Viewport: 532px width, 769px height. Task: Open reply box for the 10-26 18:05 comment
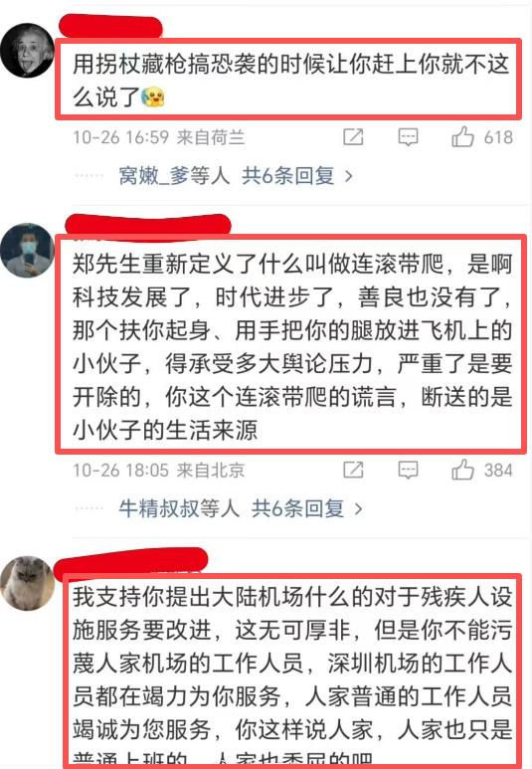point(408,471)
